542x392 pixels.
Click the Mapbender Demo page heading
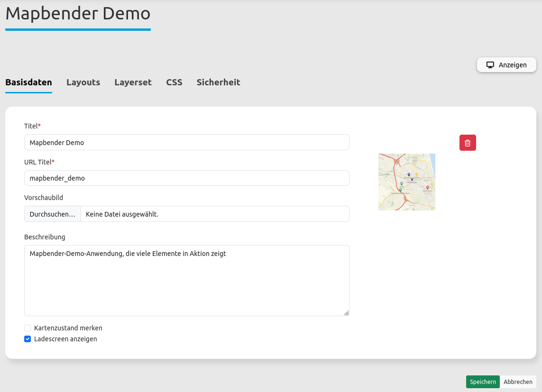(x=78, y=14)
